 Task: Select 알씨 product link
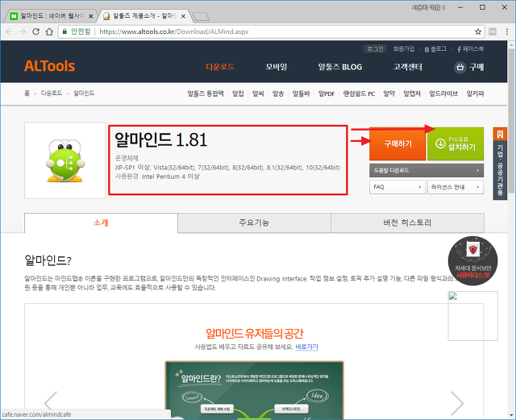[x=258, y=94]
